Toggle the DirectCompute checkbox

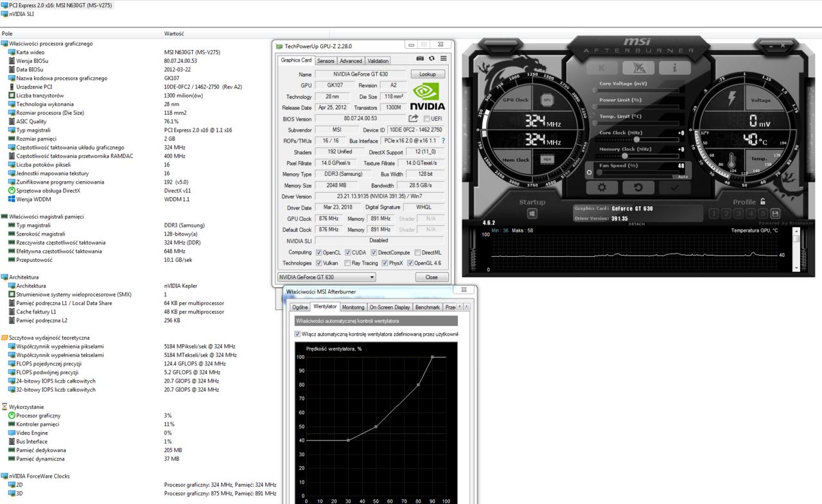point(374,252)
